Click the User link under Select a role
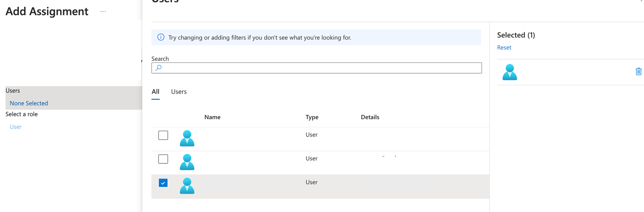The width and height of the screenshot is (644, 212). [15, 127]
